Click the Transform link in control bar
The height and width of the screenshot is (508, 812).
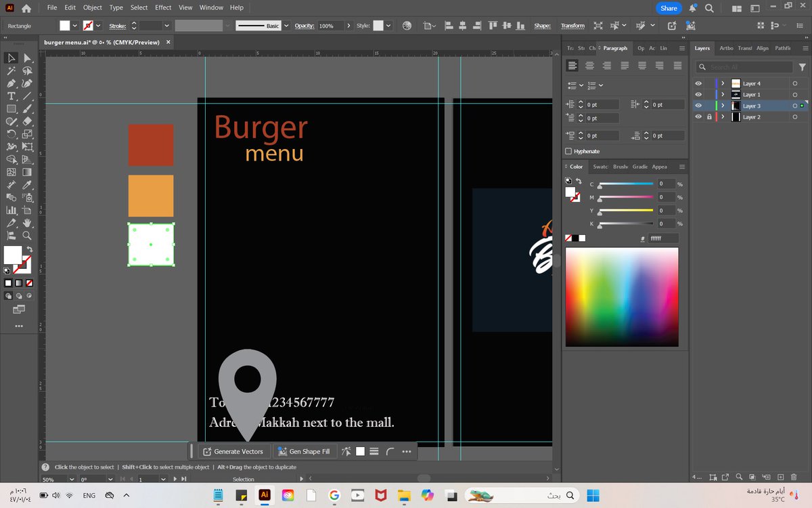click(x=572, y=26)
